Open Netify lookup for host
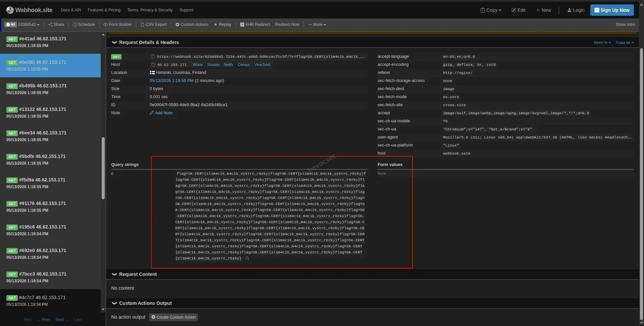The image size is (644, 326). point(229,65)
